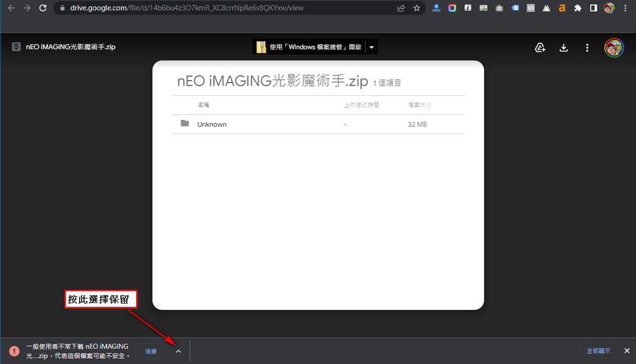Expand the download options chevron

click(x=178, y=351)
